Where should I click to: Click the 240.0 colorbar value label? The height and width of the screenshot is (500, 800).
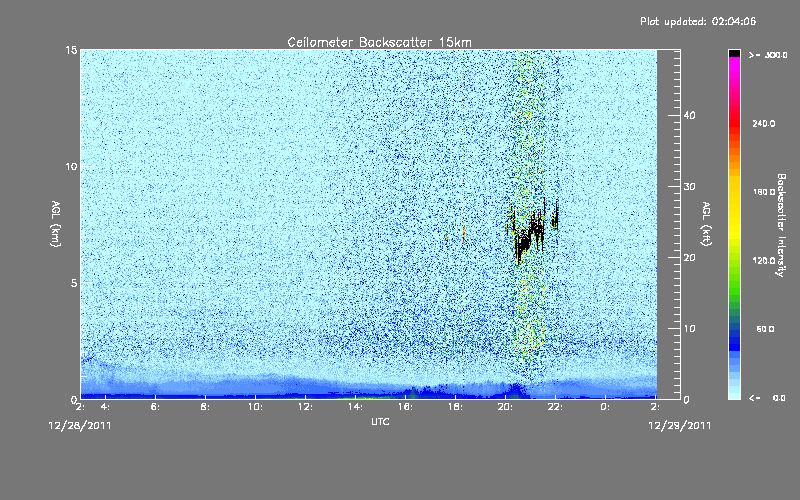click(x=764, y=124)
